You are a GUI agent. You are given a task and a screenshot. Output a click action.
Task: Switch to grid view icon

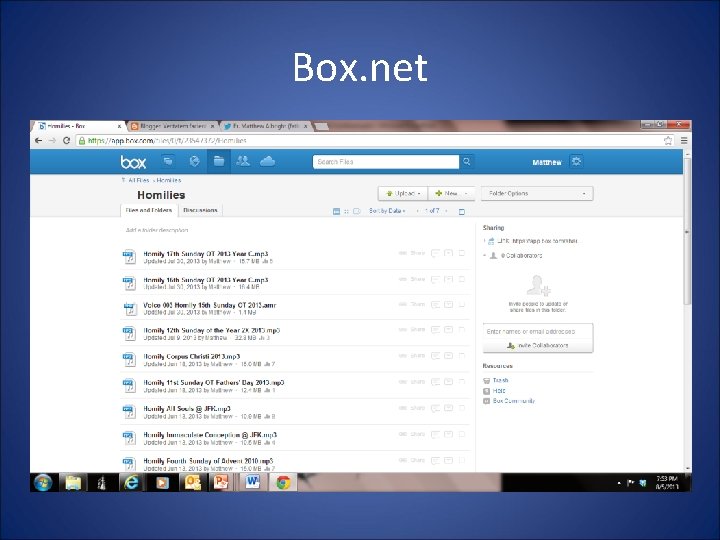347,211
